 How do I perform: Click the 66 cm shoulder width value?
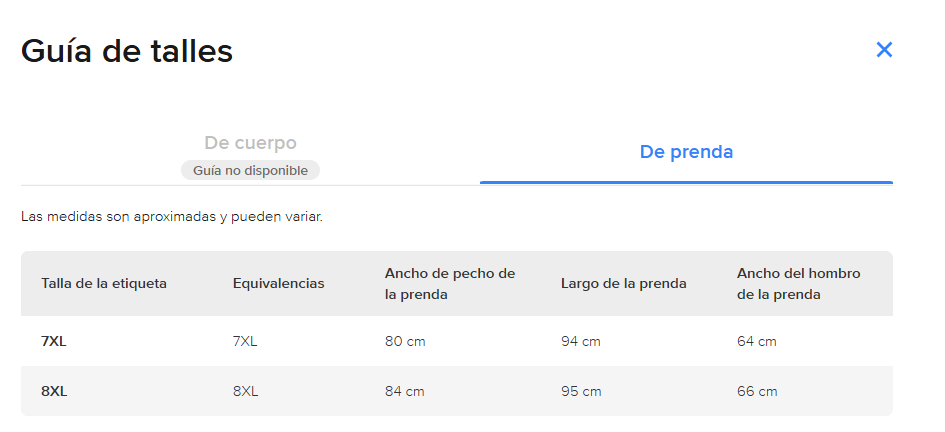[x=757, y=391]
